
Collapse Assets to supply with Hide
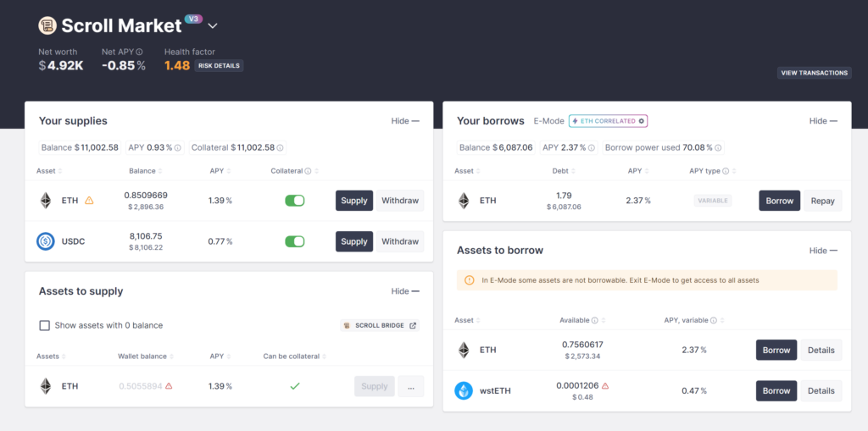coord(405,291)
